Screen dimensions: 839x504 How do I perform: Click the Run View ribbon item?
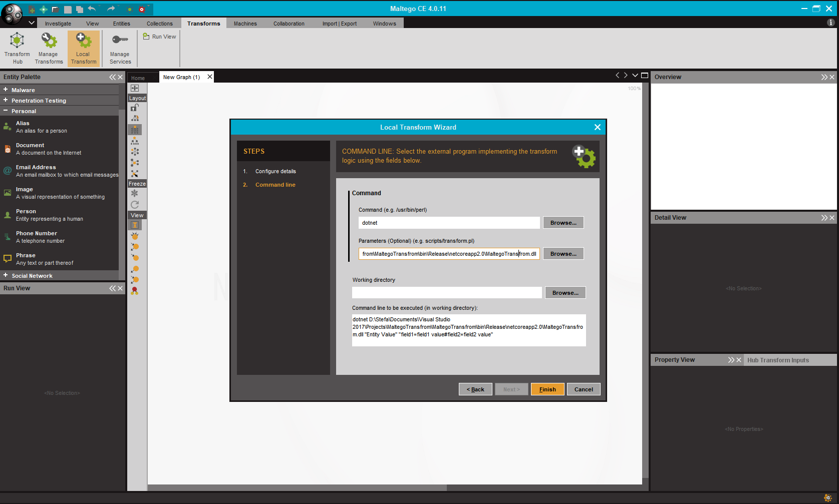pos(160,37)
